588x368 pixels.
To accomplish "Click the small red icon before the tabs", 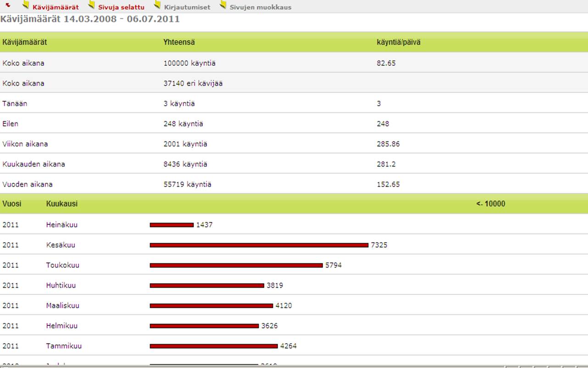I will click(x=8, y=6).
